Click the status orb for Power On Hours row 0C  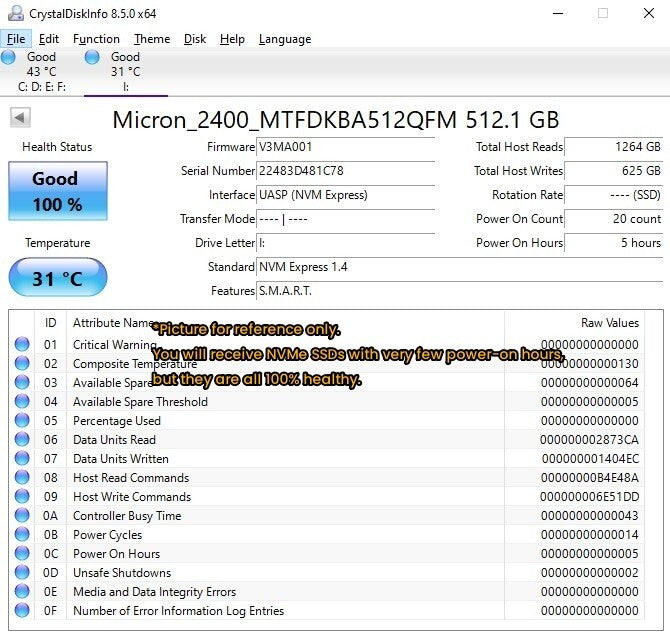[x=22, y=554]
